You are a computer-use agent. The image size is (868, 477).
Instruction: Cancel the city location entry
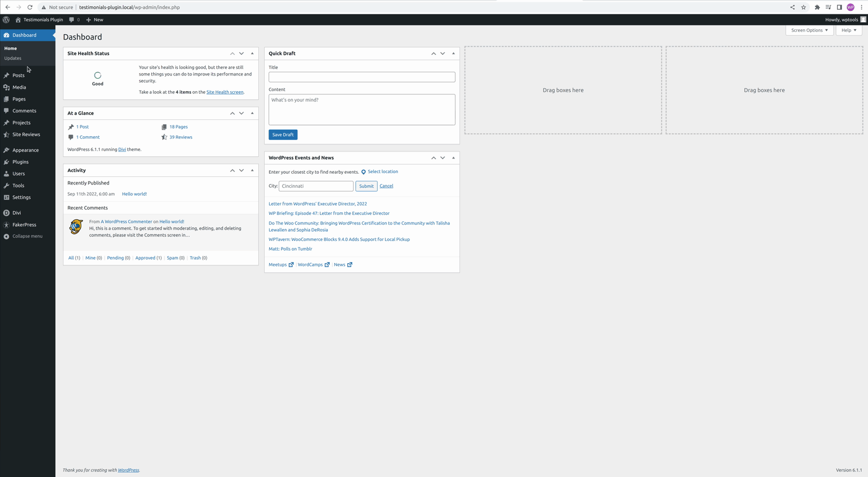point(386,186)
